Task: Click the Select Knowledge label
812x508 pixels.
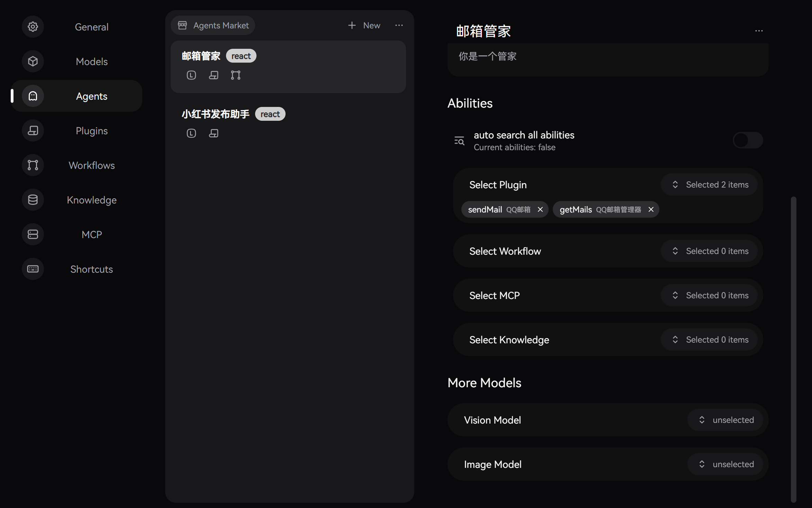Action: click(509, 340)
